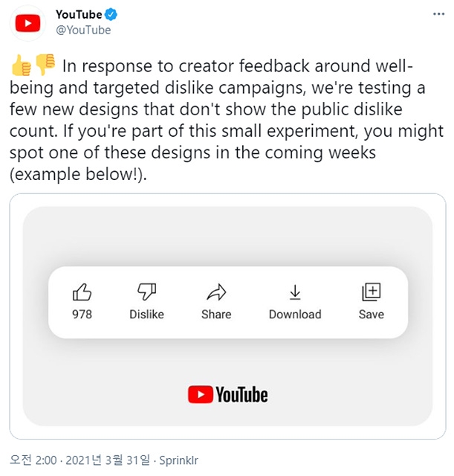The width and height of the screenshot is (454, 476).
Task: Click the thumbs-up like icon
Action: pyautogui.click(x=82, y=292)
